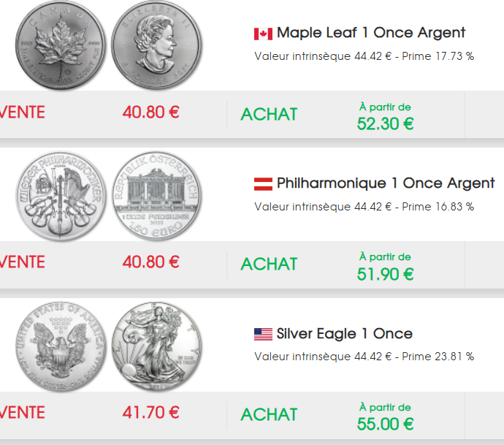Click ACHAT for the Maple Leaf coin
This screenshot has width=504, height=445.
pyautogui.click(x=269, y=114)
